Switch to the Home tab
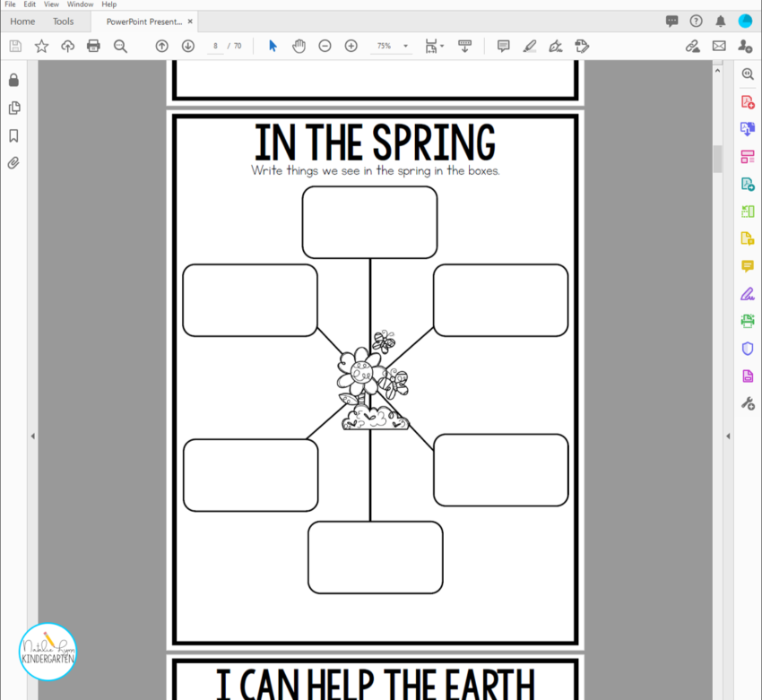Screen dimensions: 762x700 click(22, 21)
